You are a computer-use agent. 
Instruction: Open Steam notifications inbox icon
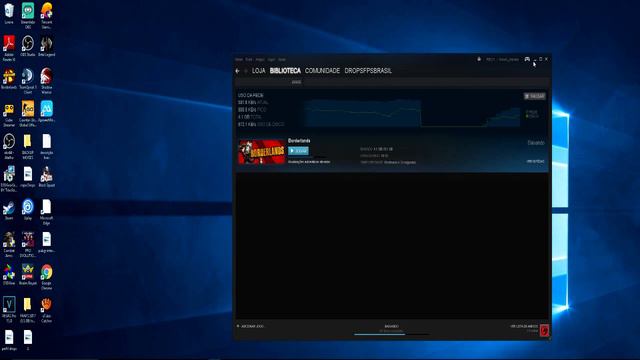(x=479, y=59)
